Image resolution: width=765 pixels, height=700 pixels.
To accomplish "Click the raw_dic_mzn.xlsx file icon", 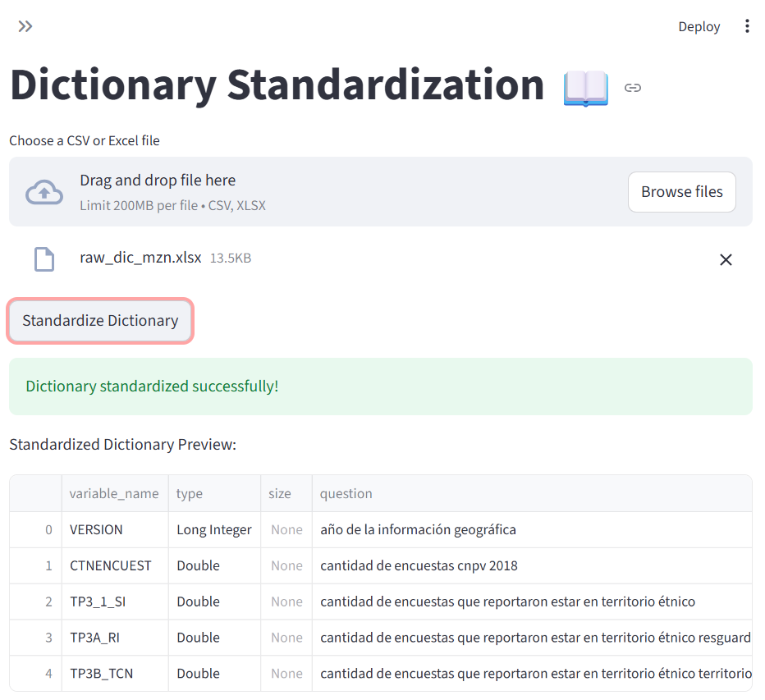I will (x=44, y=259).
